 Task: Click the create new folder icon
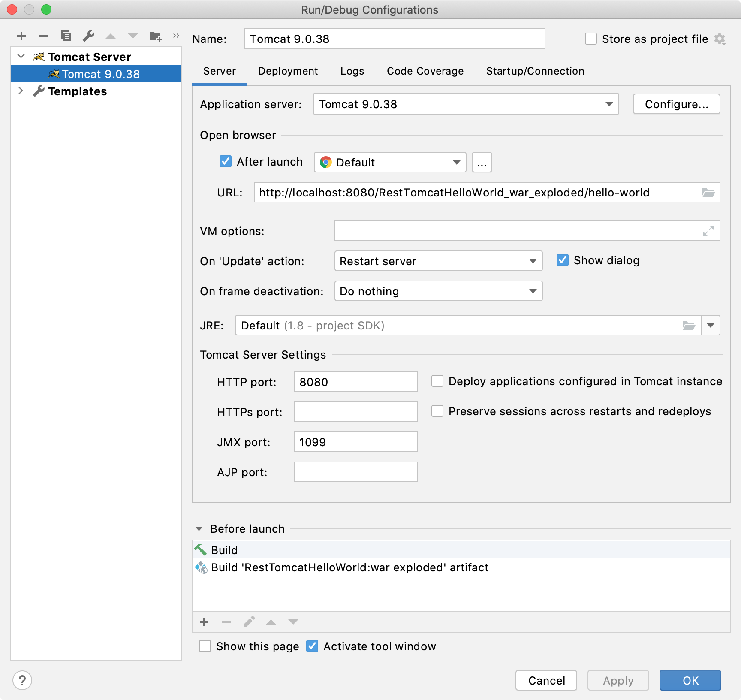pyautogui.click(x=156, y=36)
